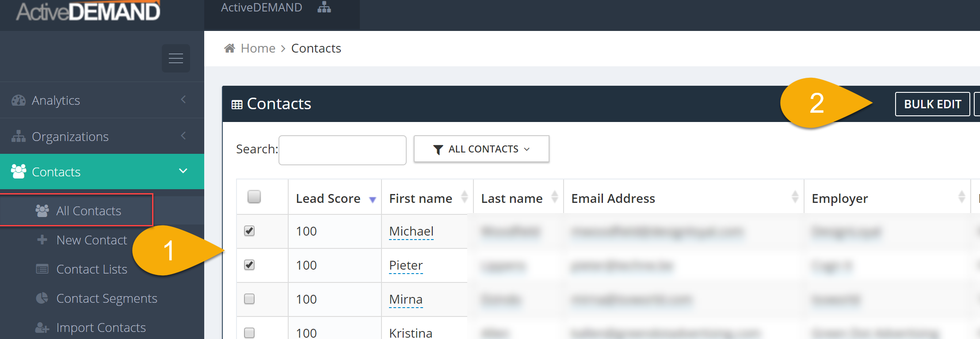Click the organization tree icon beside ActiveDEMAND tab
980x339 pixels.
pos(324,8)
